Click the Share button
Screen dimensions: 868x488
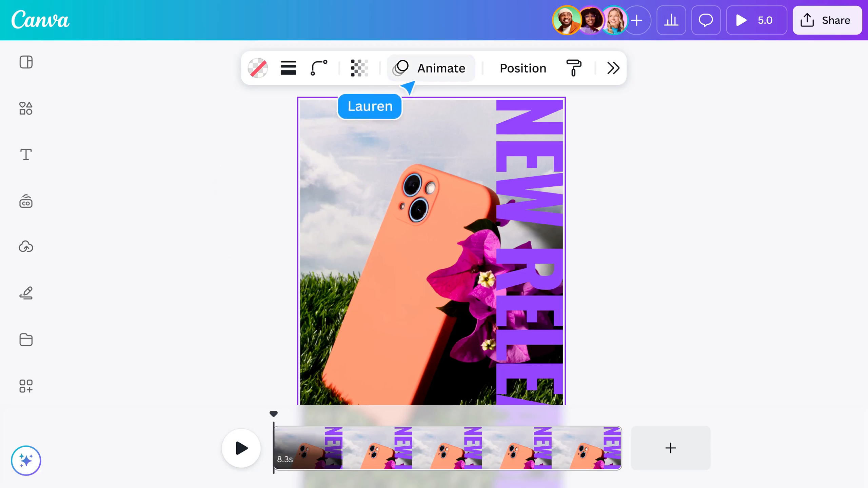click(827, 20)
